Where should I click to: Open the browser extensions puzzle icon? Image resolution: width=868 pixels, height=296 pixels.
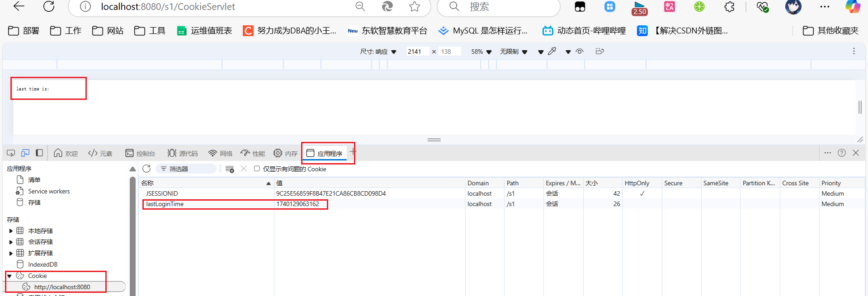pyautogui.click(x=729, y=7)
